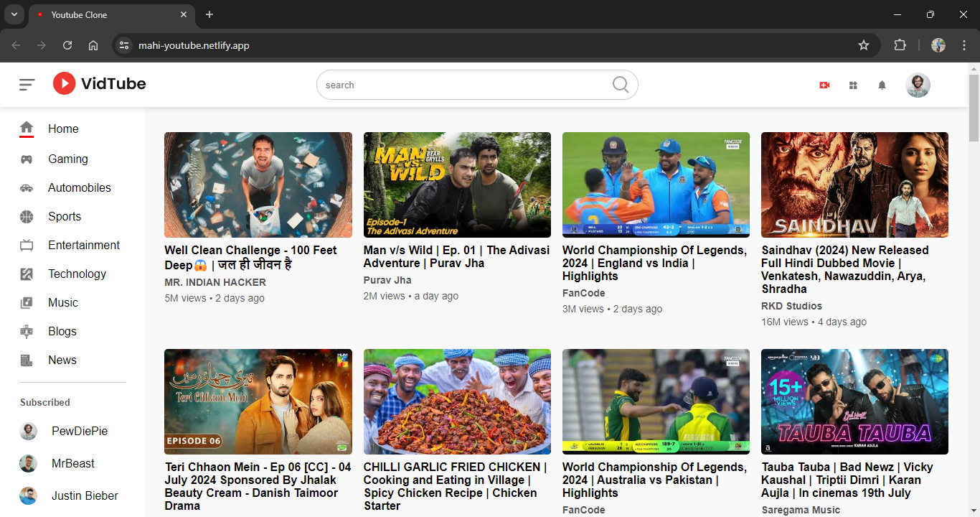Open the hamburger menu icon
Viewport: 980px width, 517px height.
27,85
